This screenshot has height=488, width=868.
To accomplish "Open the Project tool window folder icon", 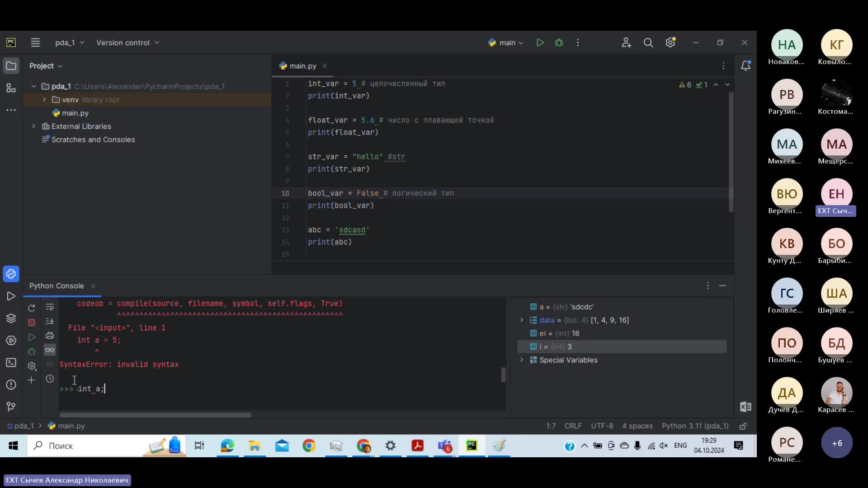I will (11, 66).
